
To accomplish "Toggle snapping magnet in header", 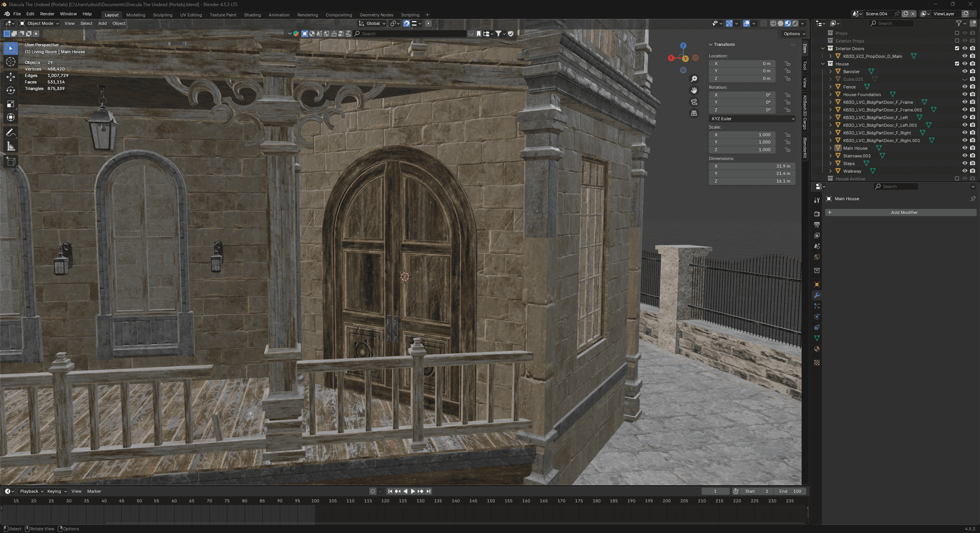I will click(406, 23).
